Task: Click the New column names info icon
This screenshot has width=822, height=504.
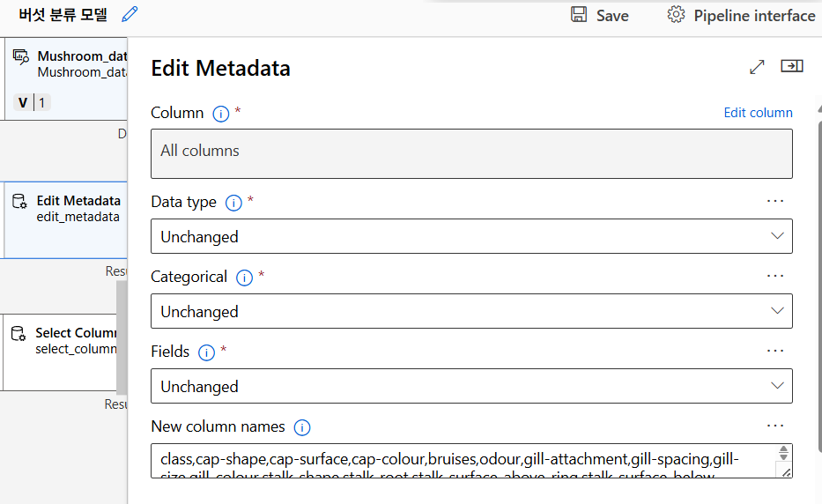Action: click(x=302, y=427)
